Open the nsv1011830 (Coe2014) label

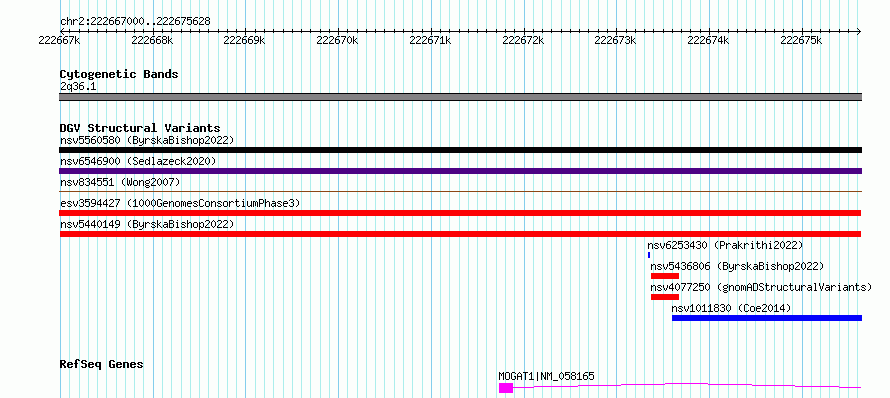tap(731, 308)
